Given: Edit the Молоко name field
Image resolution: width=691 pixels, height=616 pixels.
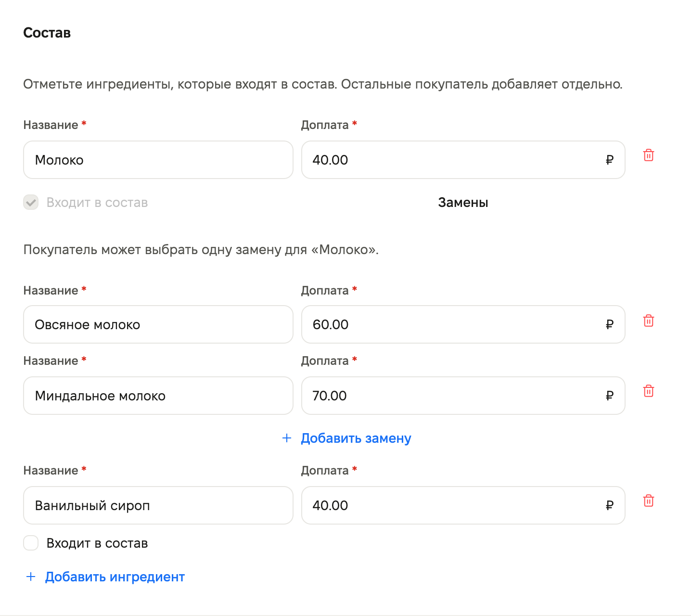Looking at the screenshot, I should click(x=158, y=160).
